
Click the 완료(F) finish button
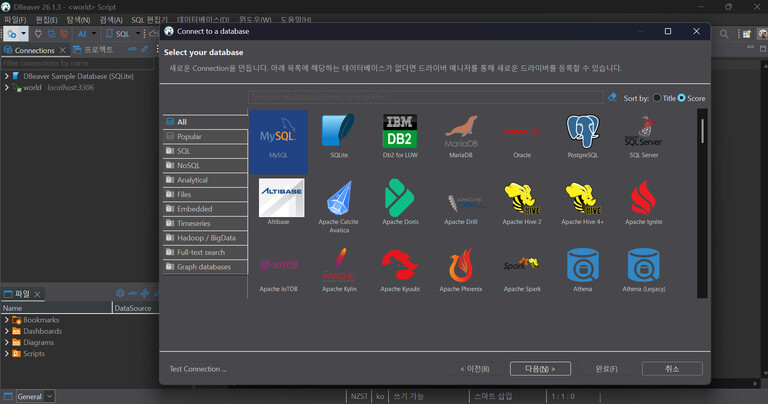pos(606,369)
